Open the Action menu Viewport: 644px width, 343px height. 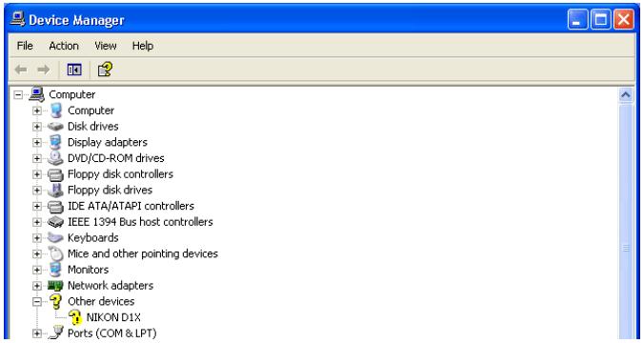point(64,46)
